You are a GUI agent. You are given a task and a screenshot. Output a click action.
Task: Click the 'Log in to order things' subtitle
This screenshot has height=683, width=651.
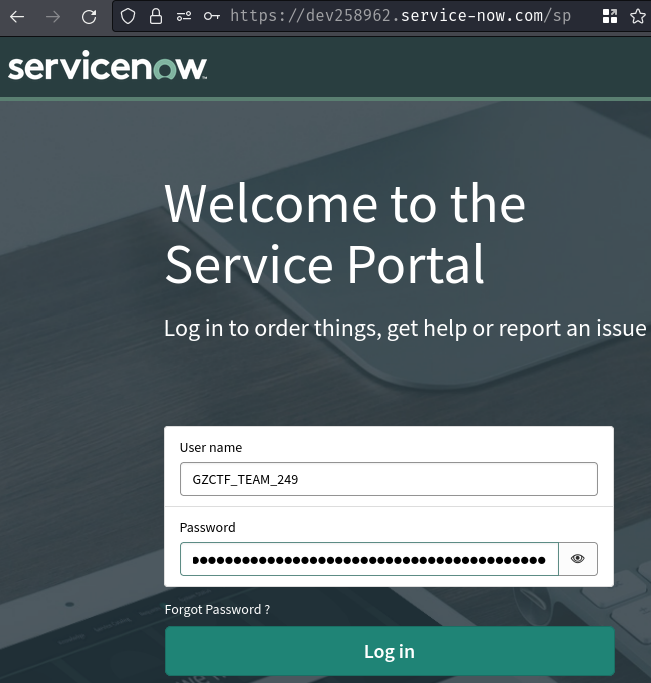tap(405, 328)
